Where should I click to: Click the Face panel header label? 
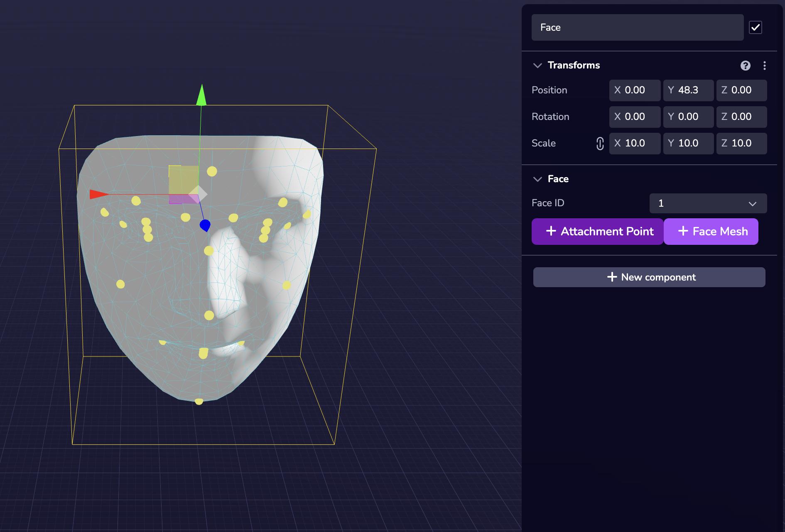[559, 179]
